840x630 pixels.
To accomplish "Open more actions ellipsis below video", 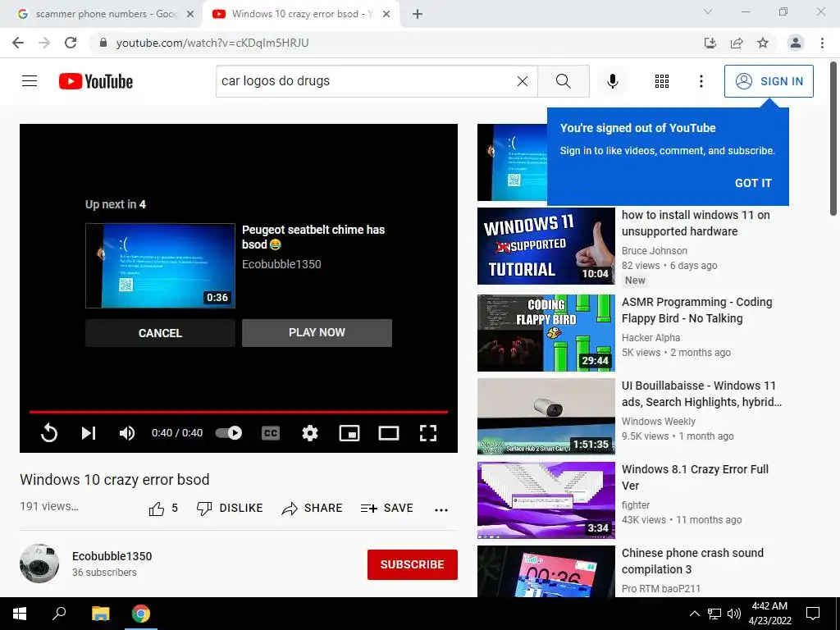I will 441,509.
